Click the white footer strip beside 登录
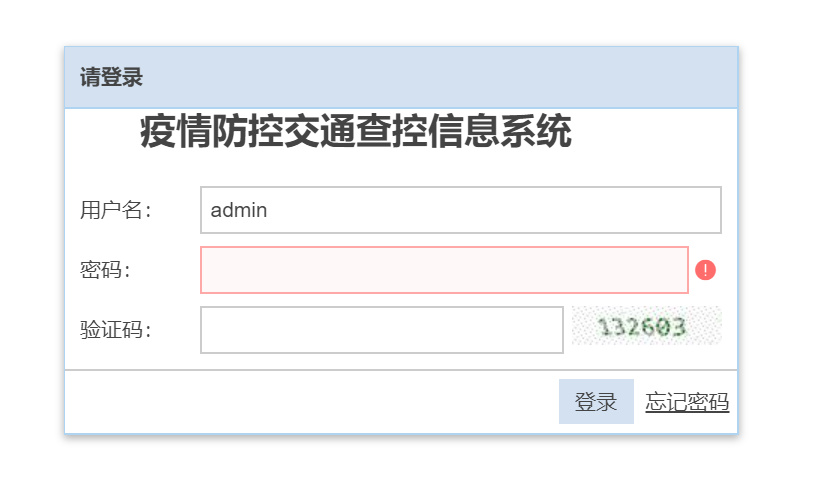This screenshot has height=495, width=815. 312,401
